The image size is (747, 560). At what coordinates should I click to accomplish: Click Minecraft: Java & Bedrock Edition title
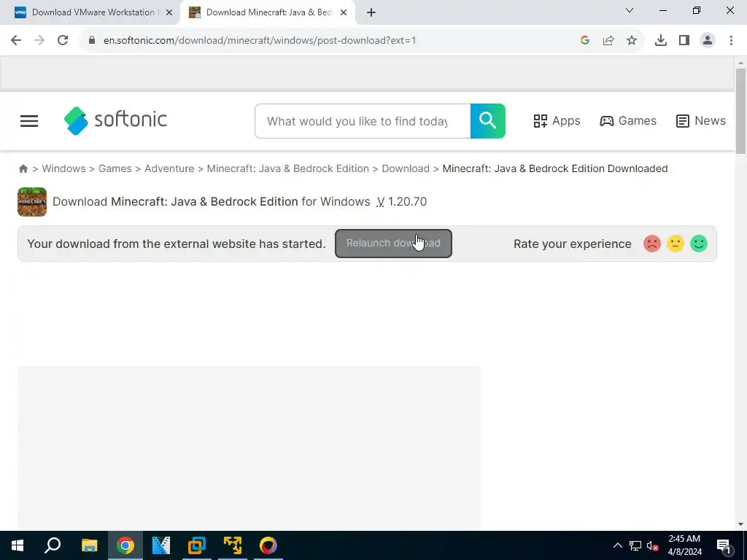click(204, 201)
